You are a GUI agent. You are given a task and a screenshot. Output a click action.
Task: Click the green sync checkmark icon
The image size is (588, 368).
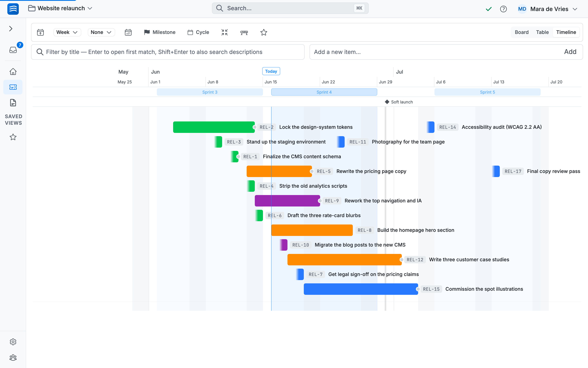pos(488,9)
